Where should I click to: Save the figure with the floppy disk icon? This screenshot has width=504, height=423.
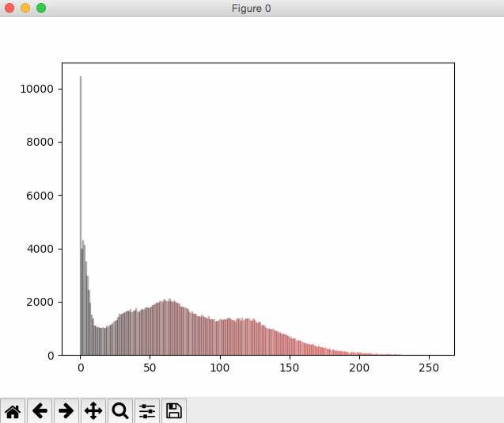click(174, 411)
